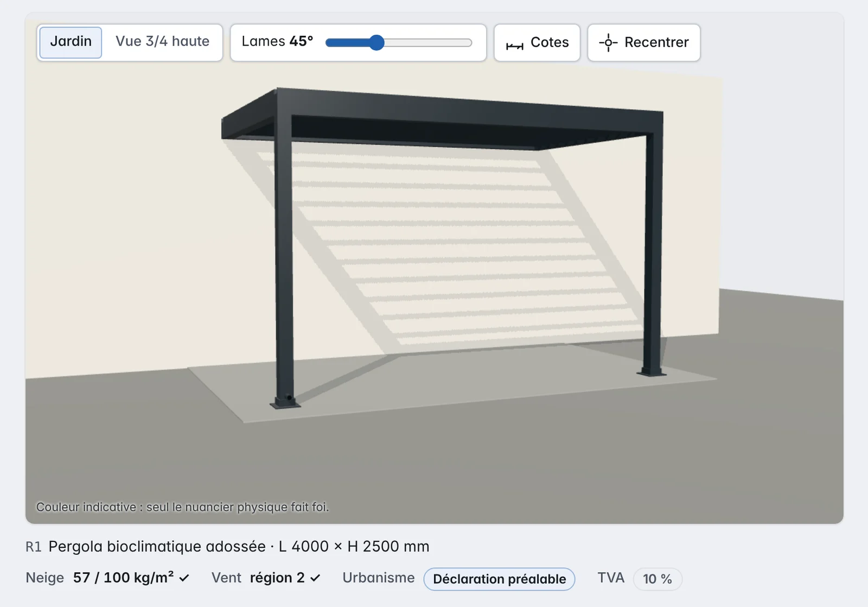Click the R1 reference label
This screenshot has width=868, height=607.
[33, 547]
